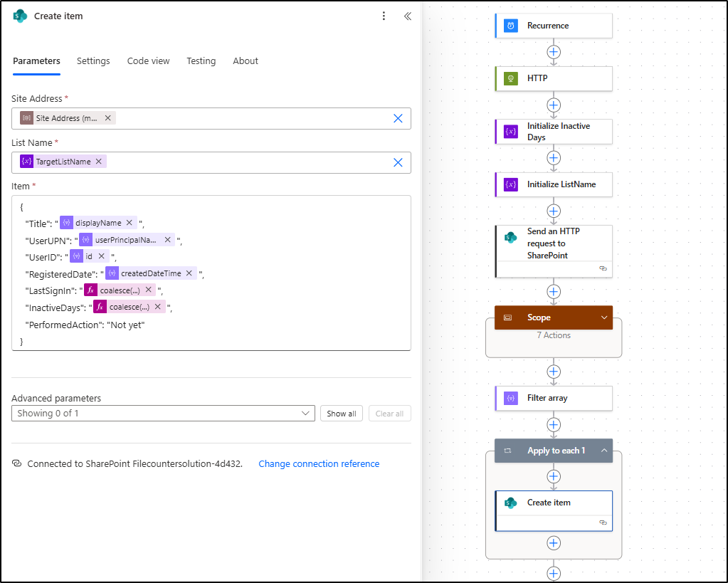
Task: Open the Testing tab
Action: pyautogui.click(x=201, y=61)
